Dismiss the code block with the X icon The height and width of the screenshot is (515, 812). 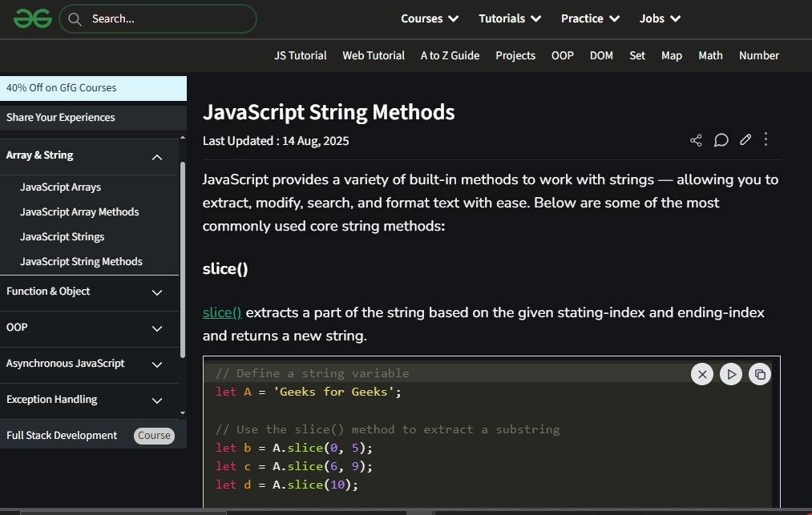click(x=701, y=373)
